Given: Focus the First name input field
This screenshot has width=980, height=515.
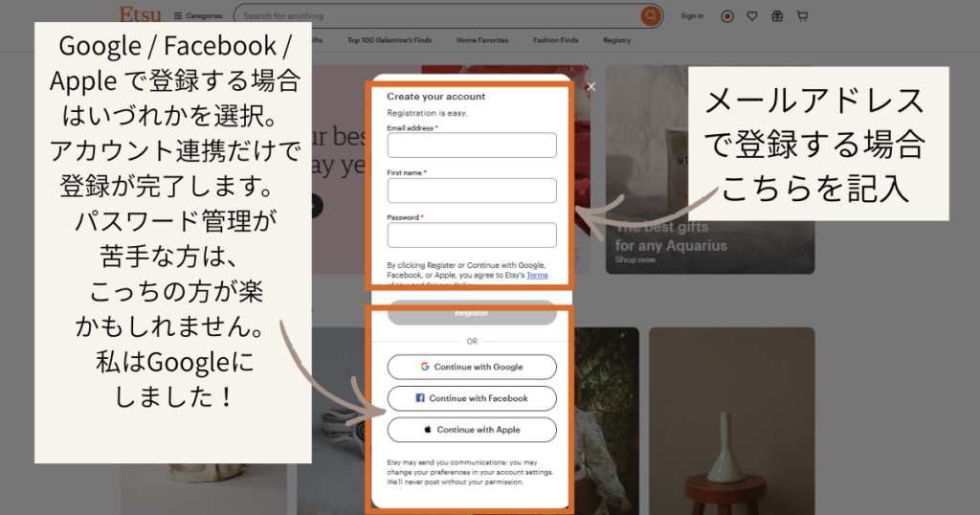Looking at the screenshot, I should coord(471,190).
